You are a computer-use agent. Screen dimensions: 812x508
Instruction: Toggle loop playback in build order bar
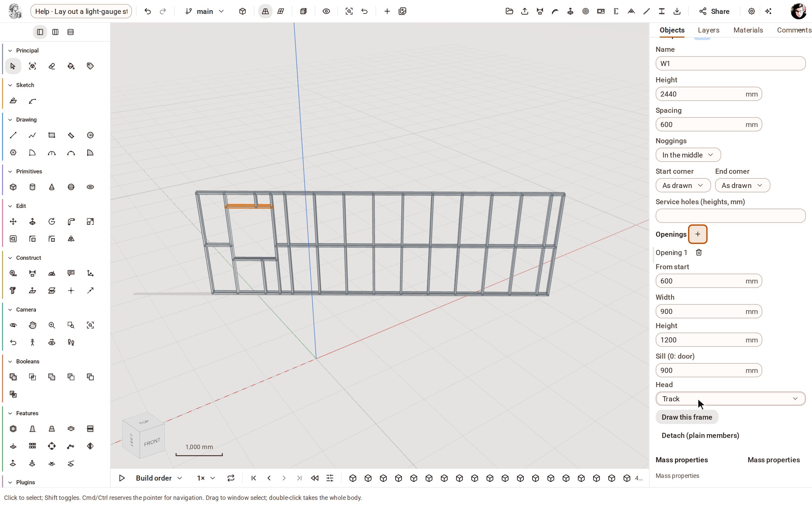click(231, 478)
